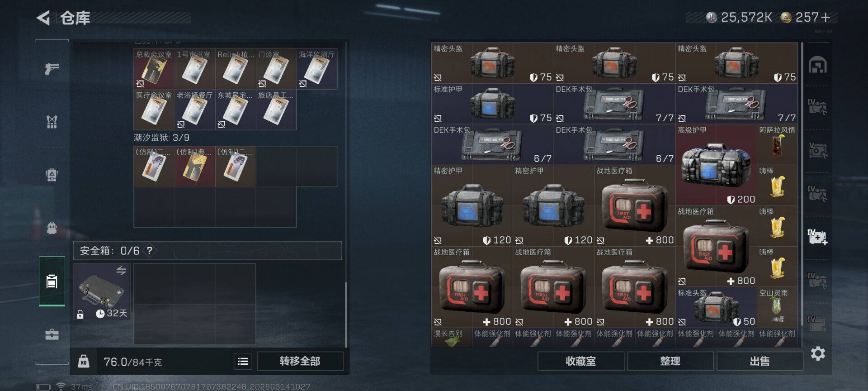
Task: Click the 转移全部 button
Action: [300, 361]
